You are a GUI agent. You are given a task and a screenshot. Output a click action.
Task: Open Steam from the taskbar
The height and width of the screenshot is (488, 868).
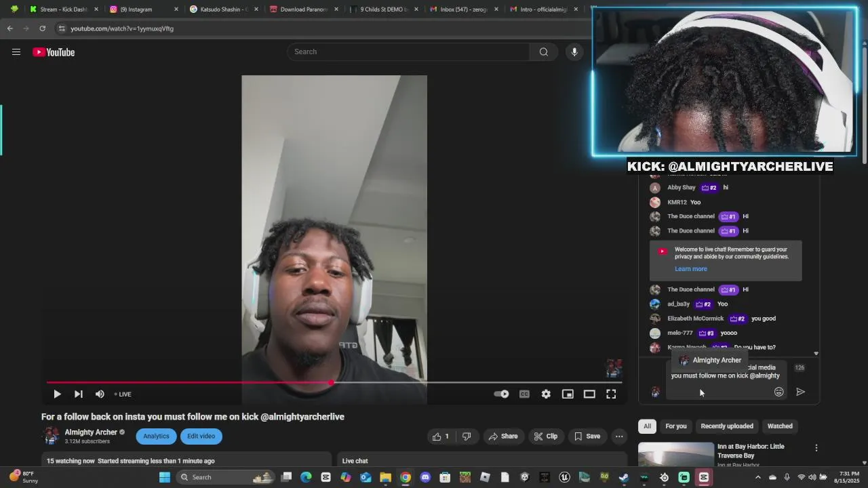(x=623, y=477)
